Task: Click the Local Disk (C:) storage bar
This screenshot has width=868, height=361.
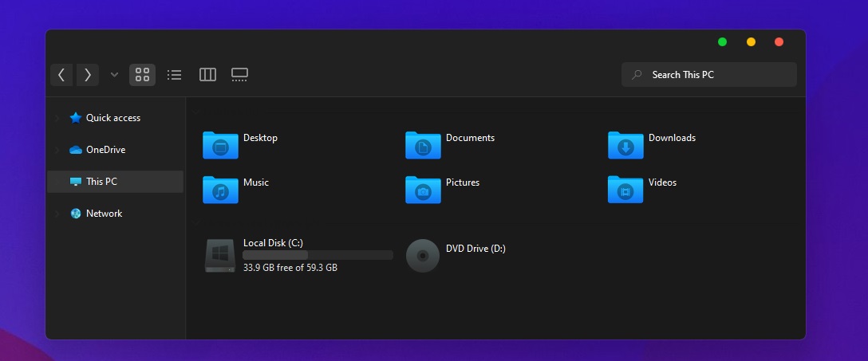Action: 318,255
